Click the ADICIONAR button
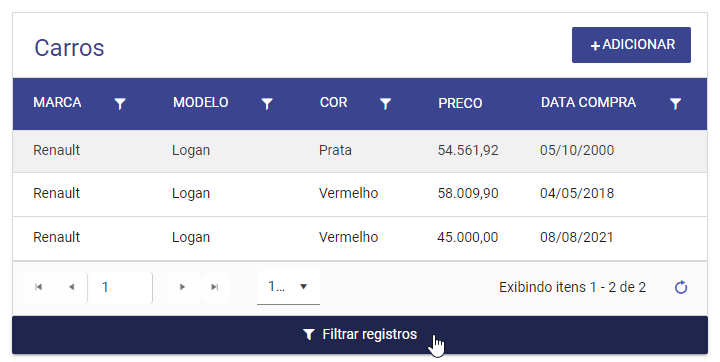Image resolution: width=720 pixels, height=362 pixels. point(631,45)
